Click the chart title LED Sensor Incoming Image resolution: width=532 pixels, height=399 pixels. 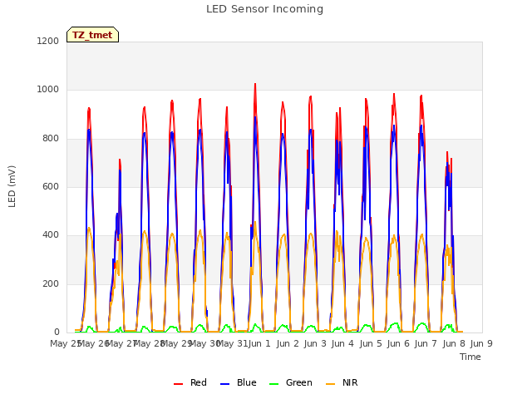pyautogui.click(x=264, y=9)
